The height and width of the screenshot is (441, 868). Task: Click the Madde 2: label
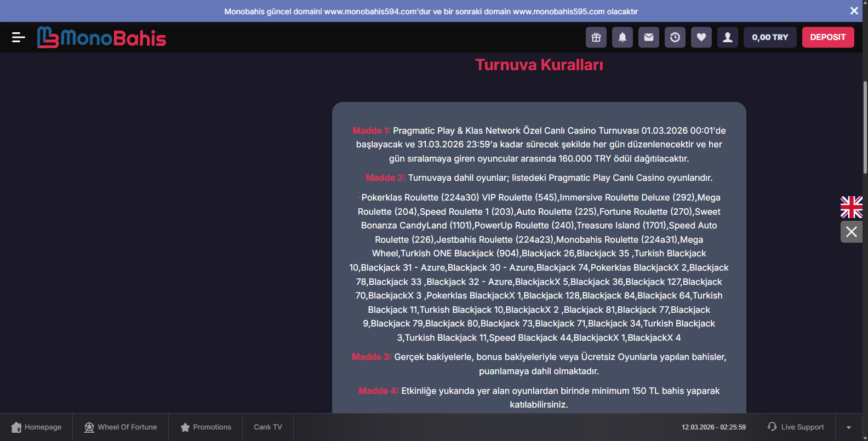tap(386, 177)
